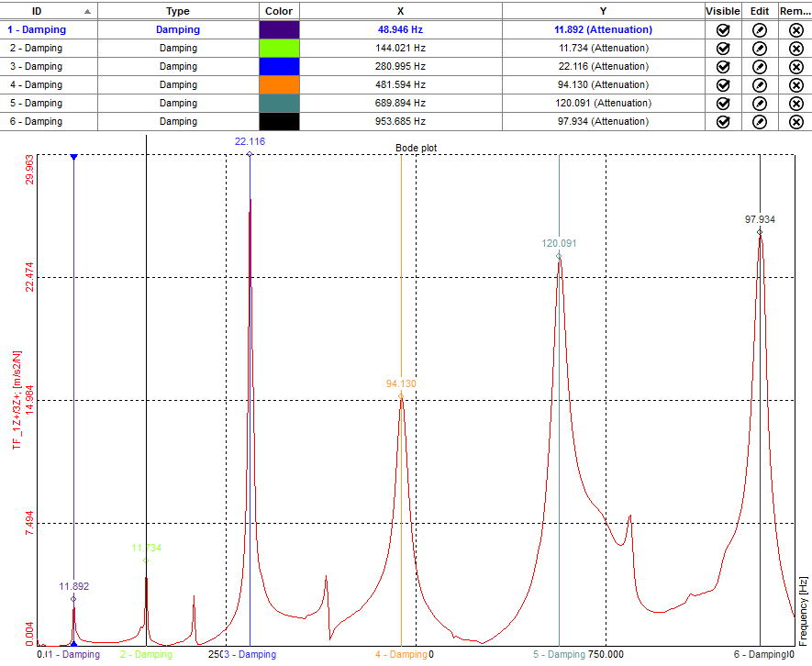
Task: Edit the 2 - Damping marker
Action: coord(760,49)
